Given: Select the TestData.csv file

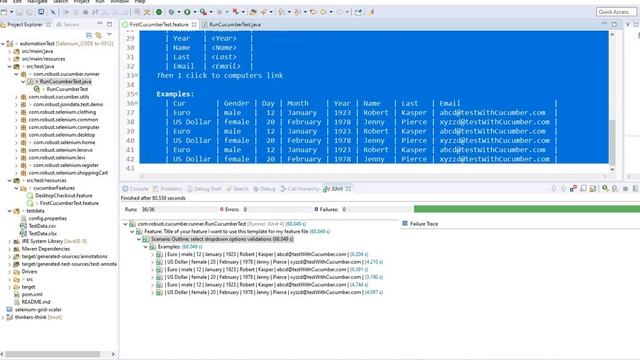Looking at the screenshot, I should [42, 226].
